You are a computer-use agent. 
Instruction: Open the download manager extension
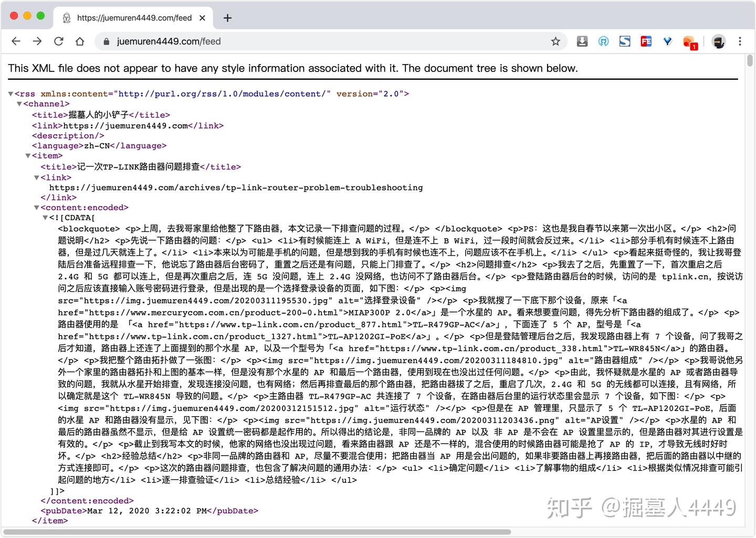tap(582, 41)
